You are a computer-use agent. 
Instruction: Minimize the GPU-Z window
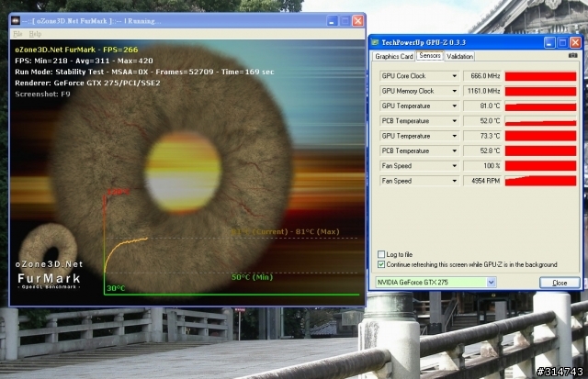tap(549, 43)
